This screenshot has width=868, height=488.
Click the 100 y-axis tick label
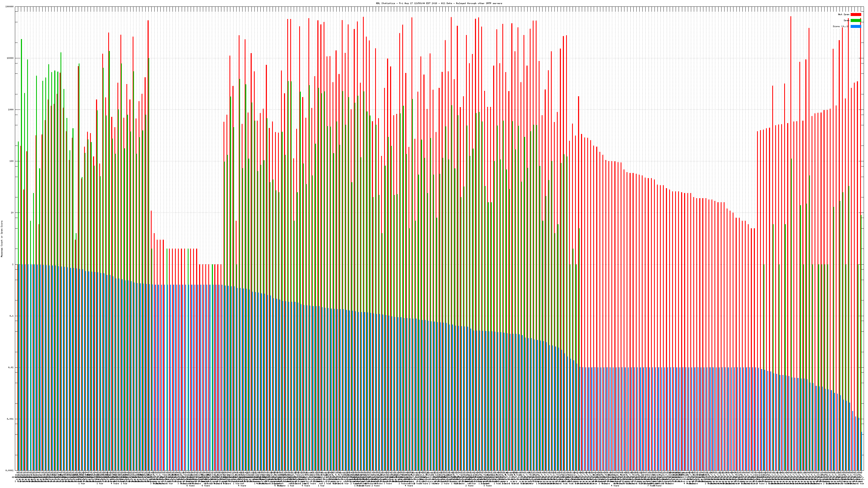[x=11, y=161]
